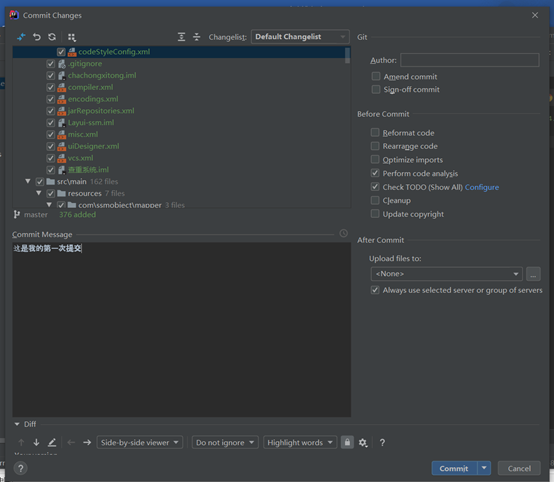The width and height of the screenshot is (554, 482).
Task: Click the Commit button
Action: tap(454, 468)
